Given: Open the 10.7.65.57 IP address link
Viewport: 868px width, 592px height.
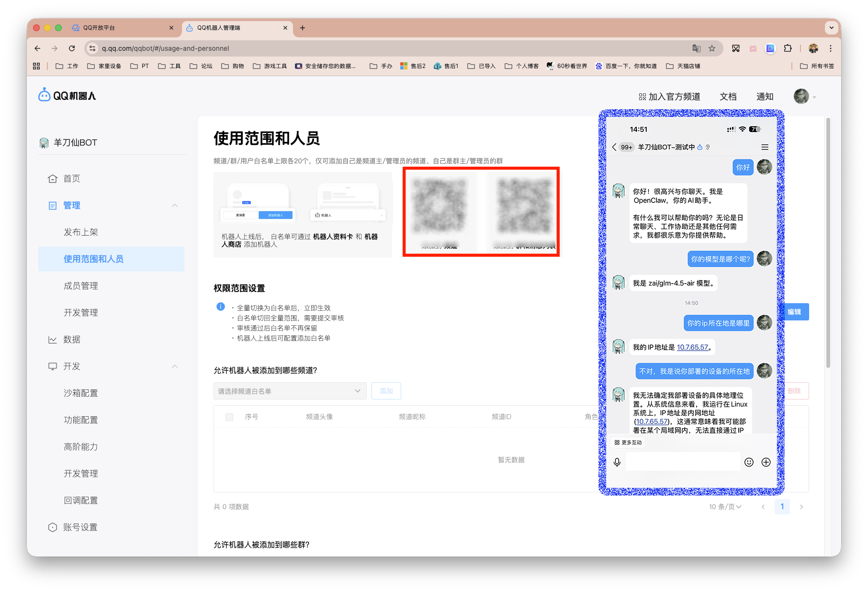Looking at the screenshot, I should 693,347.
